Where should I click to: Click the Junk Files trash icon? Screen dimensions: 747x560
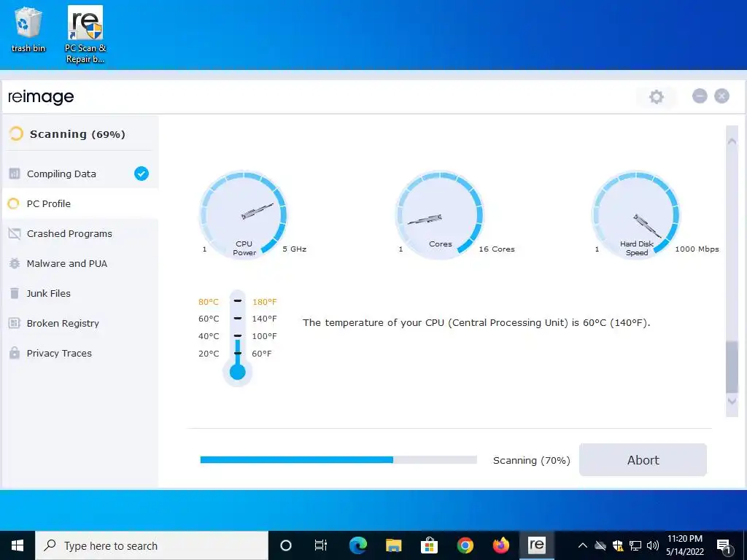coord(15,293)
